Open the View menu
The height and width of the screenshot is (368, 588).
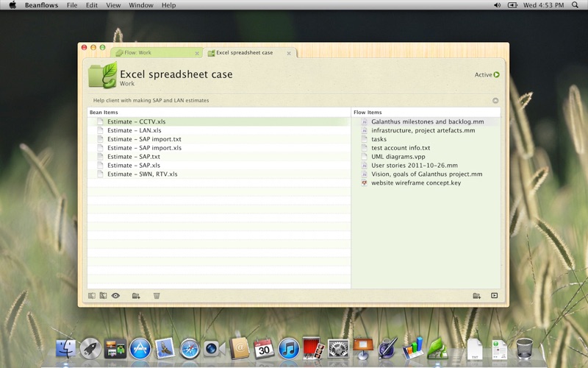pyautogui.click(x=113, y=5)
